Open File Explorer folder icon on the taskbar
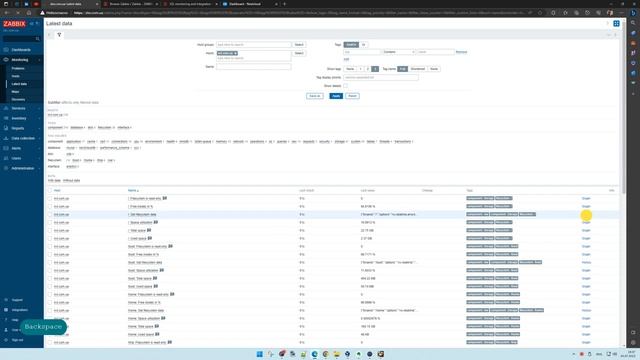The height and width of the screenshot is (360, 640). tap(336, 354)
